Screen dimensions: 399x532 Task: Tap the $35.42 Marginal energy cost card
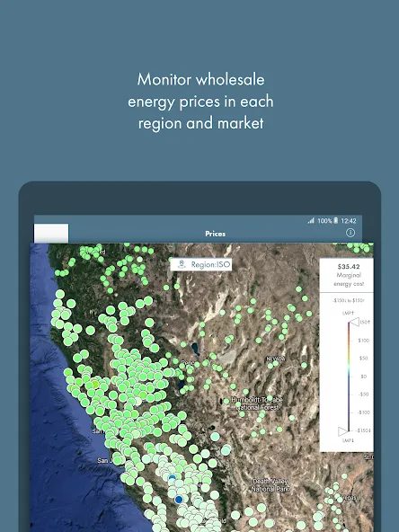click(346, 275)
